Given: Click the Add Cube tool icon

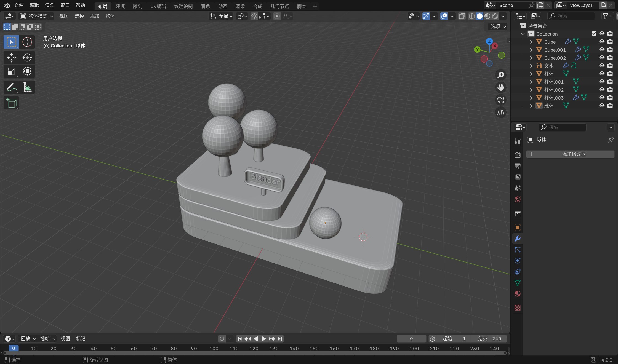Looking at the screenshot, I should coord(11,103).
